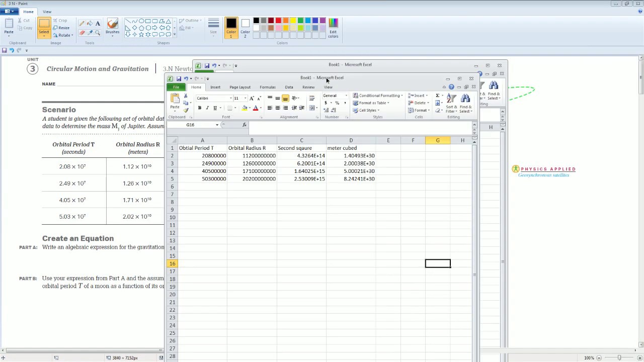644x362 pixels.
Task: Switch to the Data tab in Excel
Action: [x=289, y=87]
